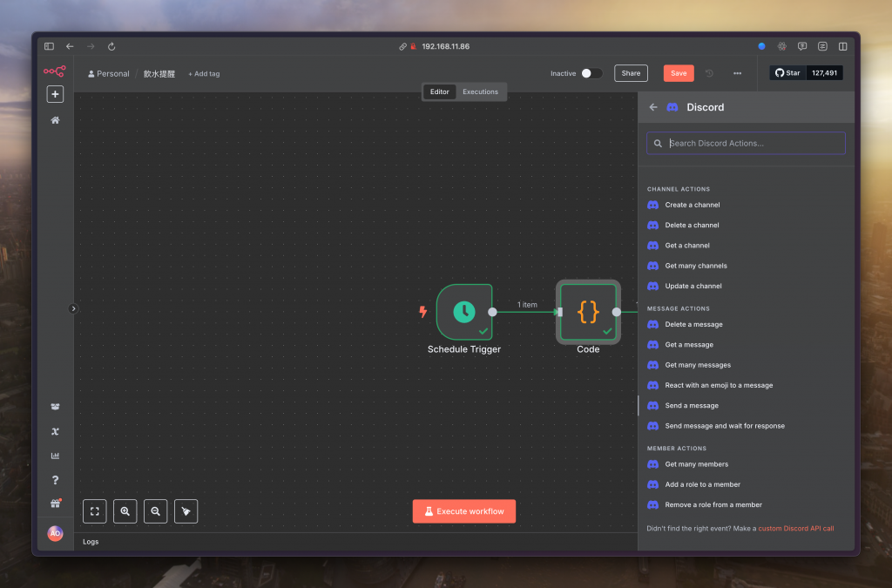
Task: Click the tidy up nodes icon
Action: point(186,511)
